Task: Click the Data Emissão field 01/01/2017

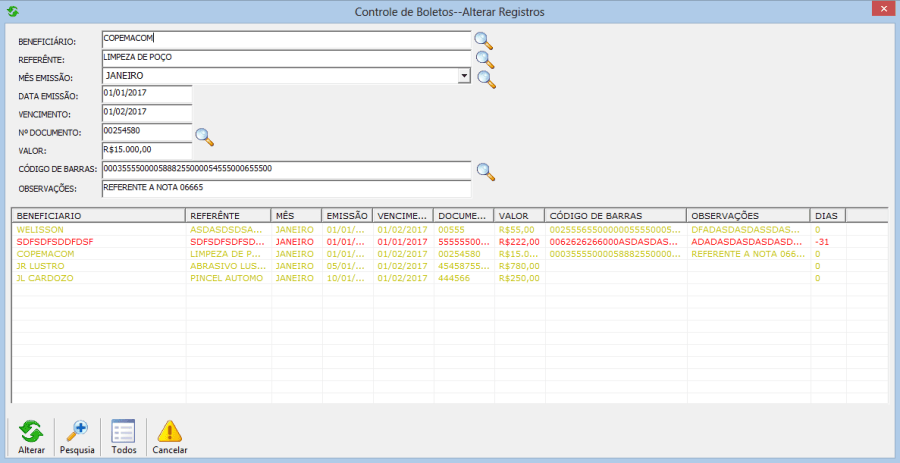Action: (146, 94)
